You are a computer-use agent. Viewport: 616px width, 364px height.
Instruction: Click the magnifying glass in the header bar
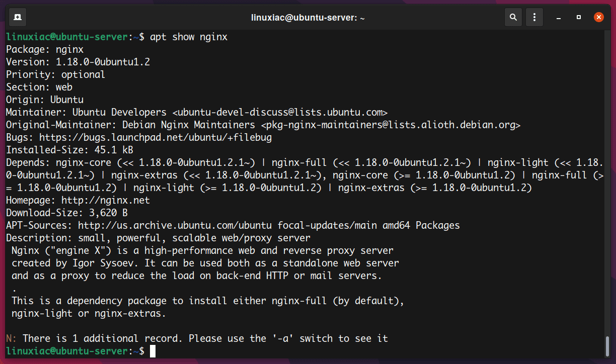(513, 17)
